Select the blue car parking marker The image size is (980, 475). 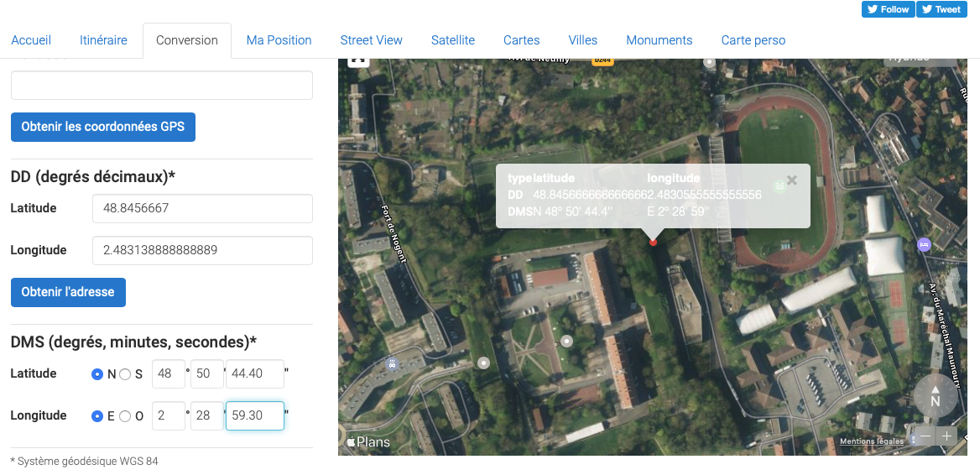(393, 363)
